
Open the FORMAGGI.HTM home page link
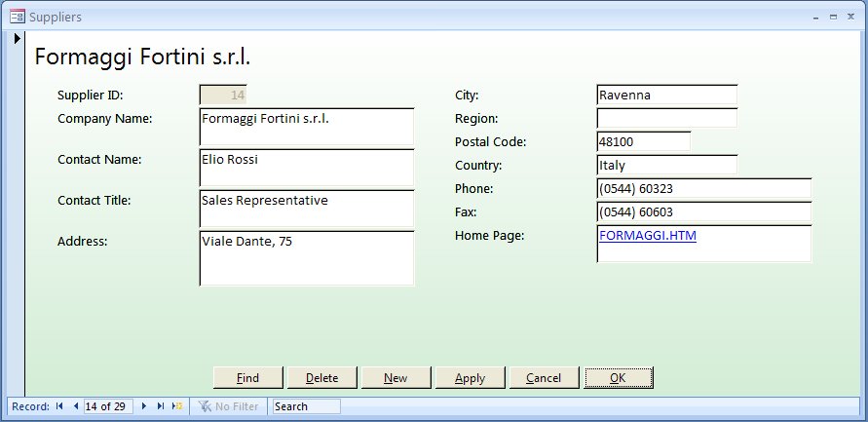pyautogui.click(x=648, y=236)
